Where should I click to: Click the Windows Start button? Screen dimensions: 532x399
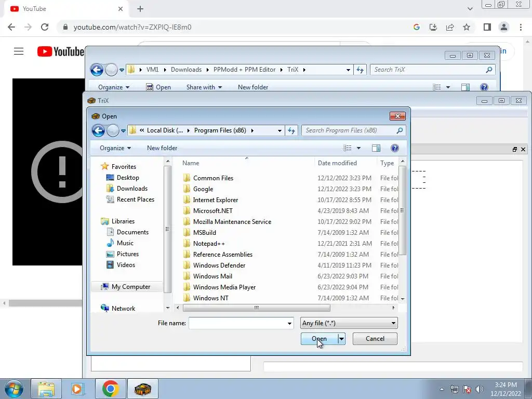14,389
